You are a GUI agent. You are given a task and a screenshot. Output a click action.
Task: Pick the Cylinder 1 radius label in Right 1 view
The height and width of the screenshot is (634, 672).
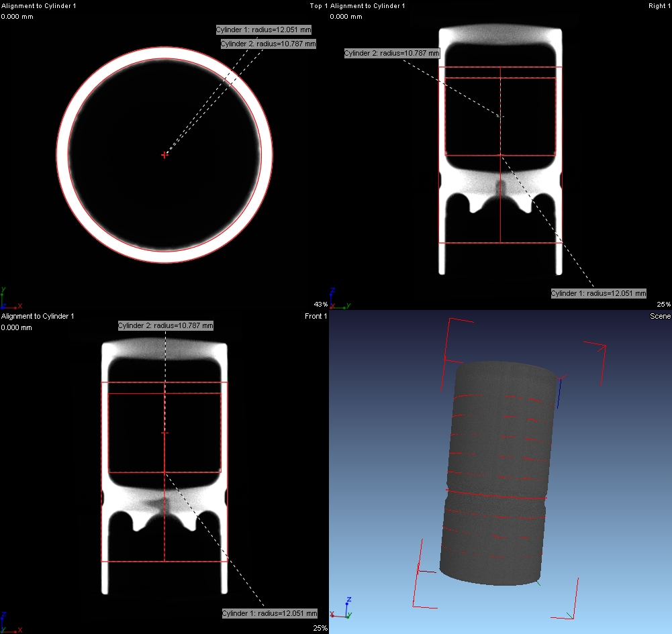(x=598, y=293)
